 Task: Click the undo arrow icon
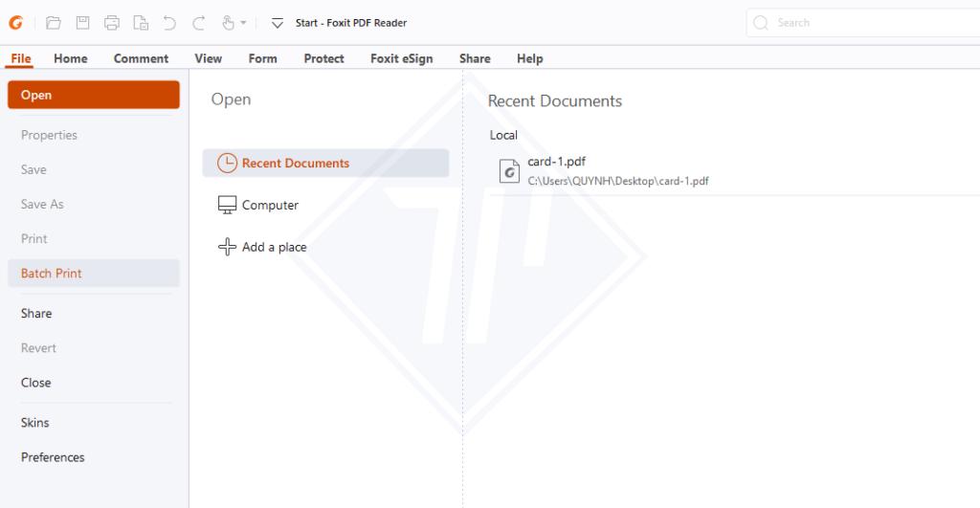pos(169,22)
